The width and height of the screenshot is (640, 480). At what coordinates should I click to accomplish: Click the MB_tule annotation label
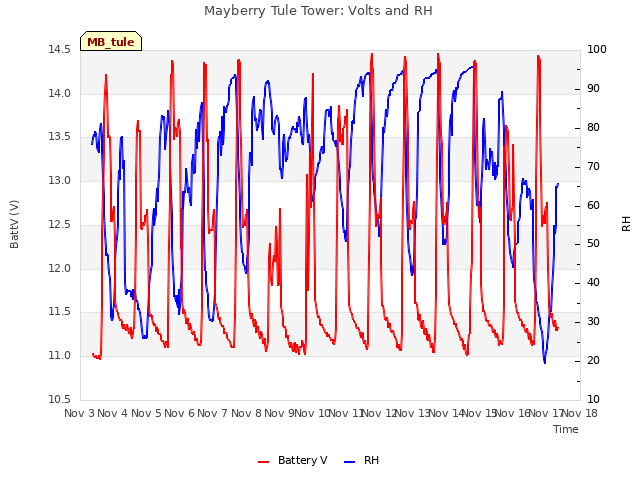111,42
